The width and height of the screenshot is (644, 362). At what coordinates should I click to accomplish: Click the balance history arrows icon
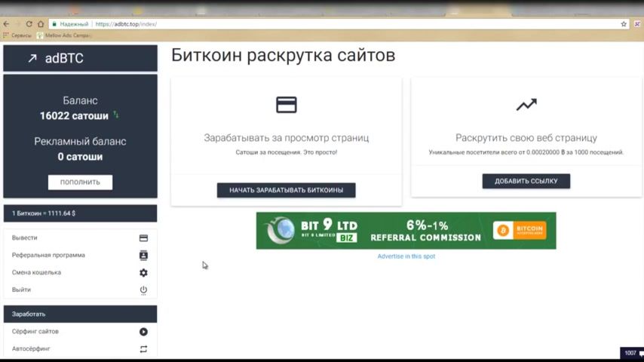(116, 115)
